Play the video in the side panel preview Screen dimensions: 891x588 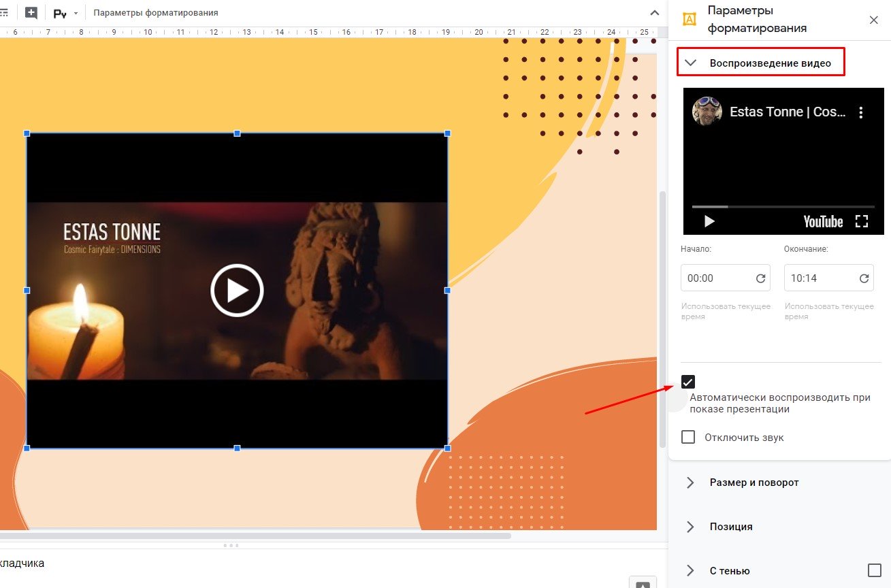pos(709,221)
